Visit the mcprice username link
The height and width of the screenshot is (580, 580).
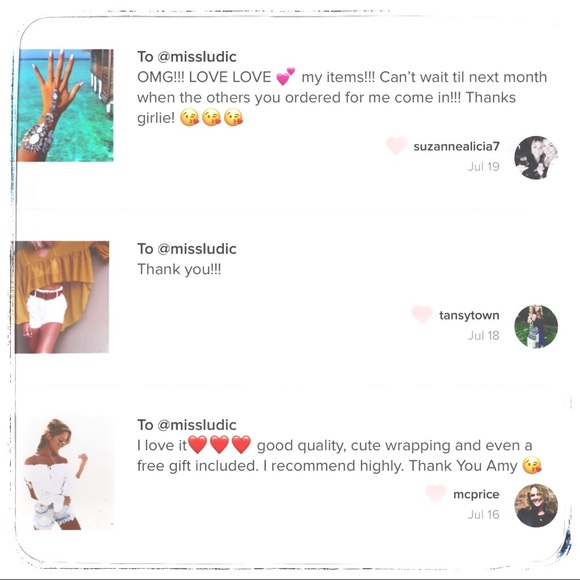[476, 494]
